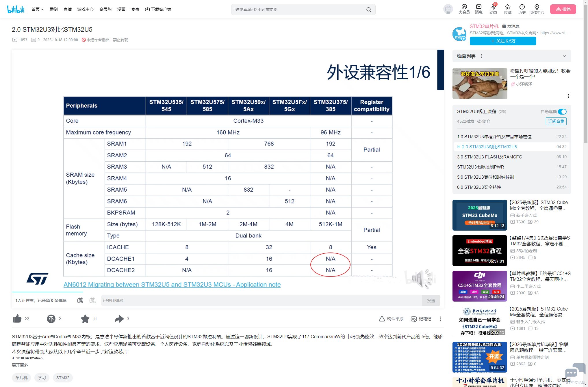Expand description with 展开更多
Image resolution: width=588 pixels, height=387 pixels.
pyautogui.click(x=20, y=365)
